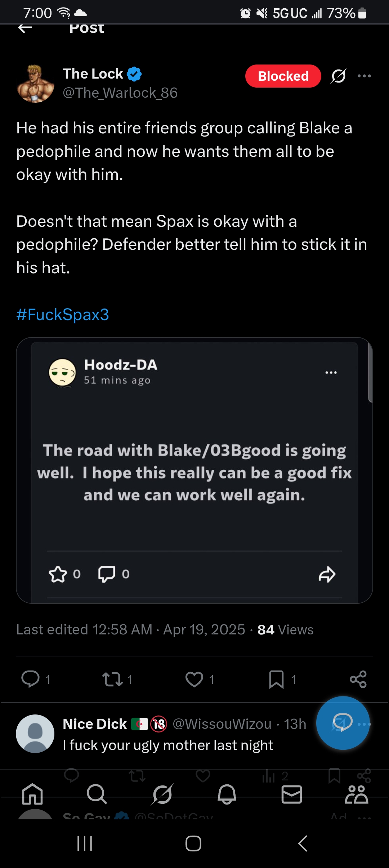Repost The Lock's post
Viewport: 389px width, 868px height.
pos(112,679)
